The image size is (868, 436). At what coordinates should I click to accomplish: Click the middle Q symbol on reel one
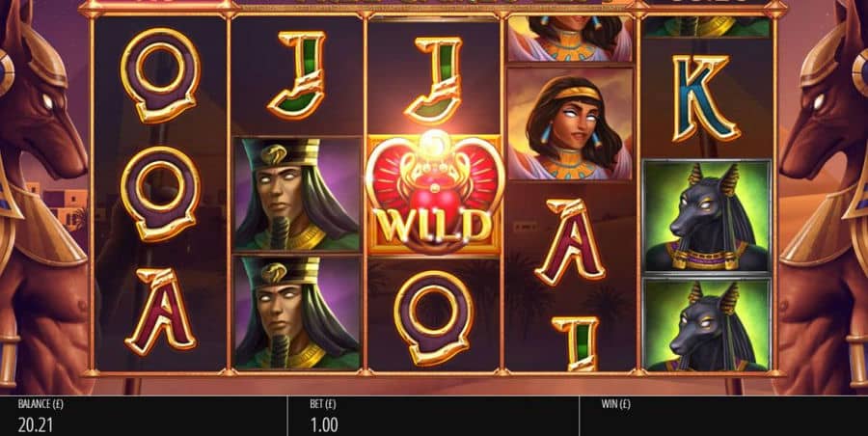coord(160,193)
